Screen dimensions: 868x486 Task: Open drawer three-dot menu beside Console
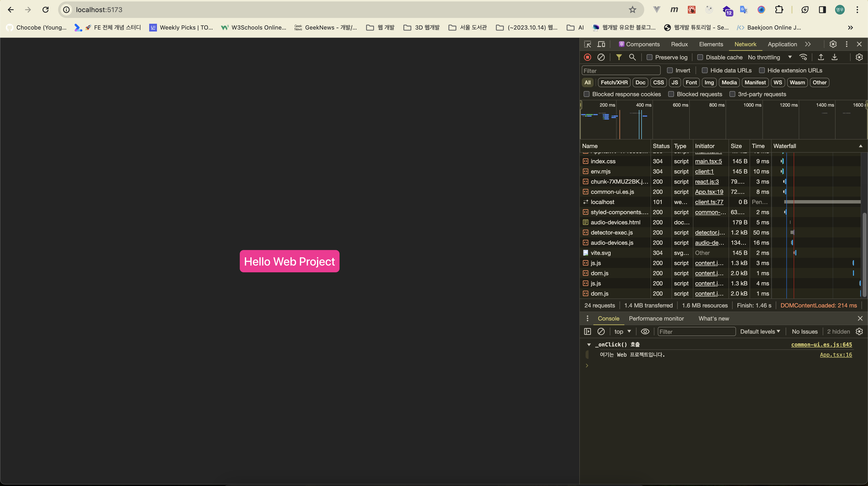[x=587, y=319]
